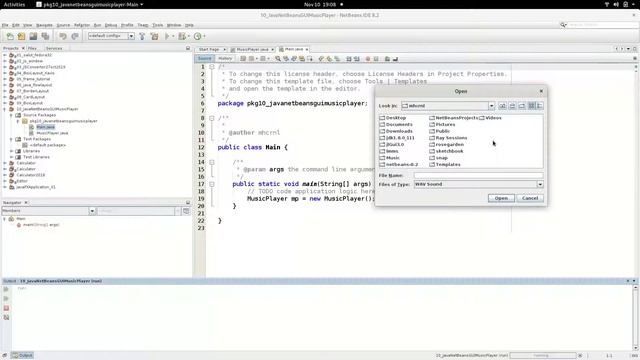Collapse the Source Packages node
This screenshot has width=640, height=360.
coord(11,116)
